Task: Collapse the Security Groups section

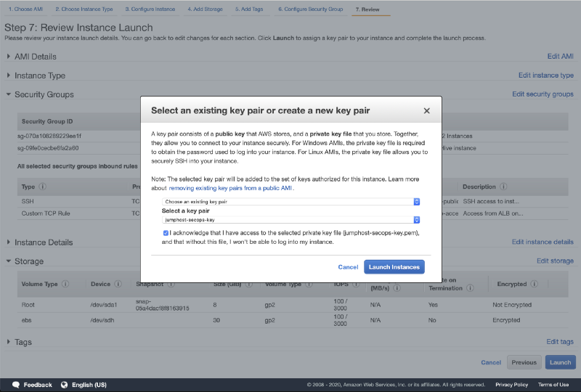Action: [9, 94]
